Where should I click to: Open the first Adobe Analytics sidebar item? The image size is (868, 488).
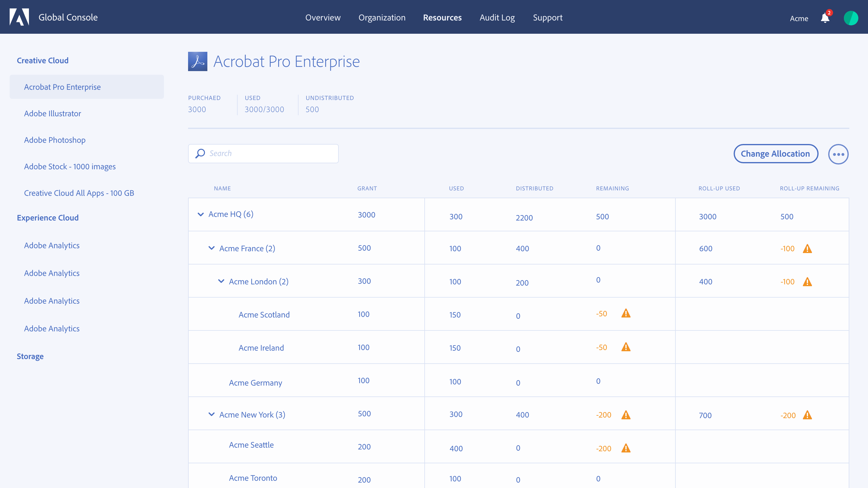coord(52,246)
